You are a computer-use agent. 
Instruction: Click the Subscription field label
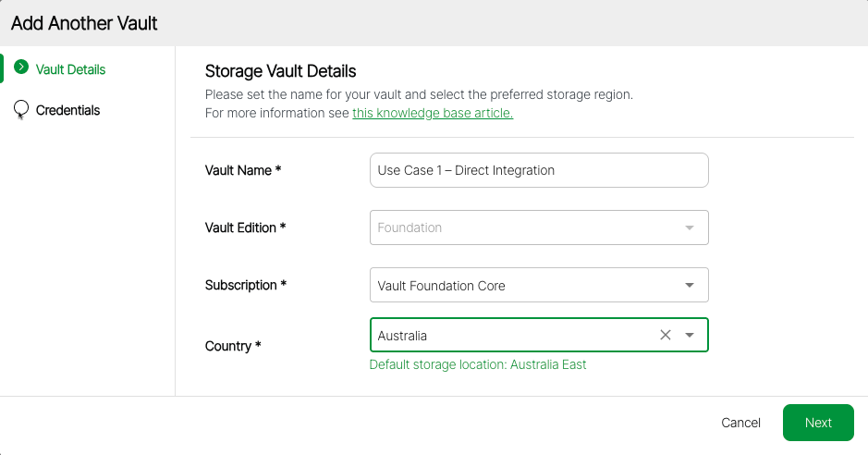click(x=245, y=285)
